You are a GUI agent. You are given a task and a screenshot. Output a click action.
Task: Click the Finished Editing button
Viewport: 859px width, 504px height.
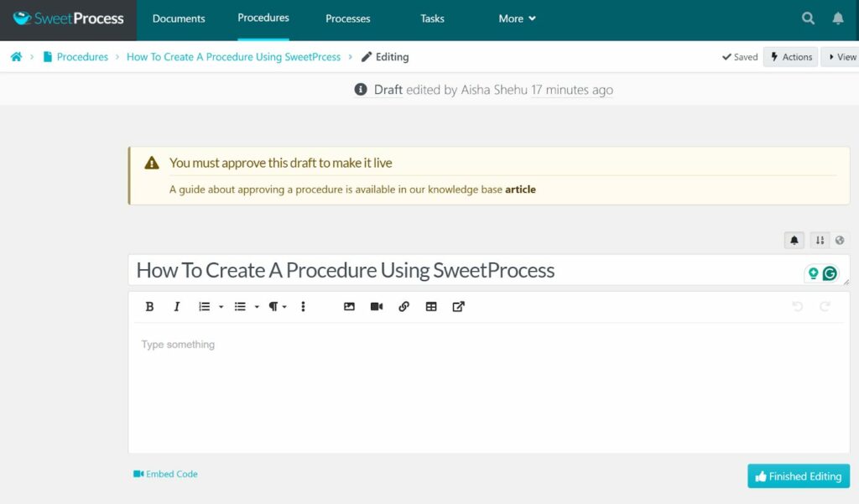click(x=798, y=476)
